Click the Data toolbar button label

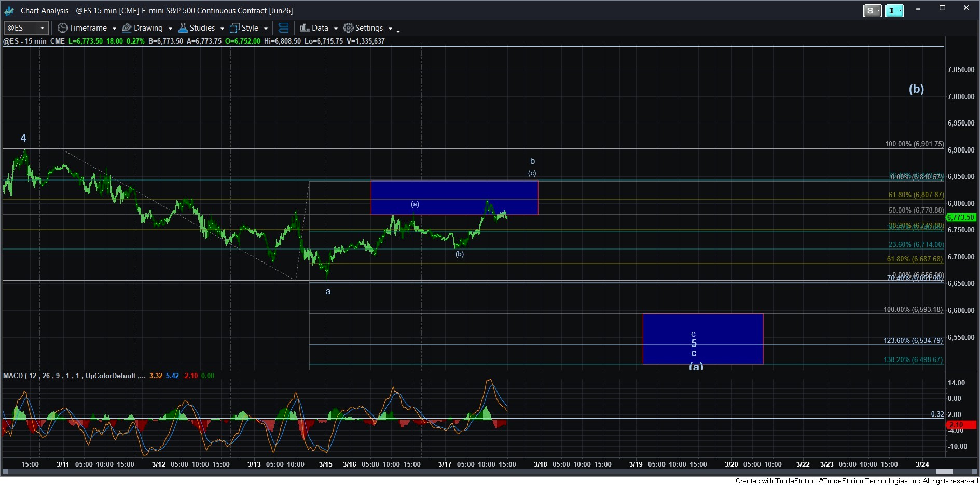pos(320,28)
